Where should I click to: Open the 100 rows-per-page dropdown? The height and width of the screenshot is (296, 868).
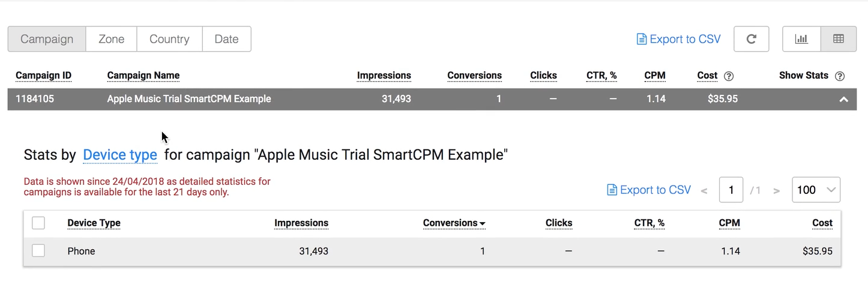[816, 190]
